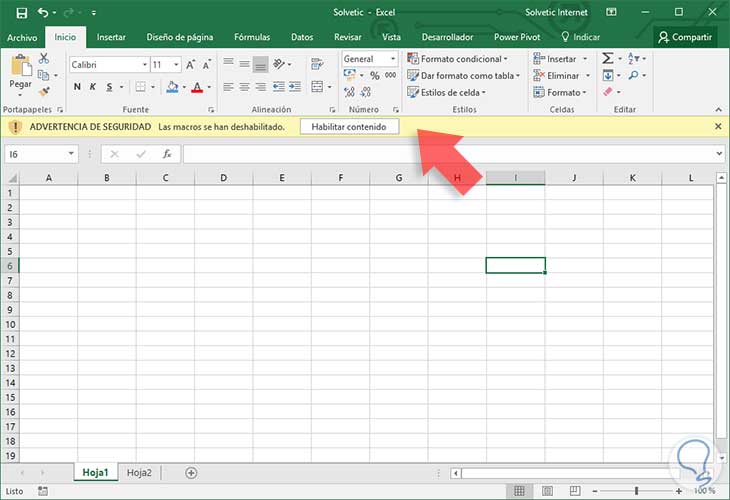The image size is (730, 500).
Task: Open the font size 11 dropdown
Action: click(x=176, y=65)
